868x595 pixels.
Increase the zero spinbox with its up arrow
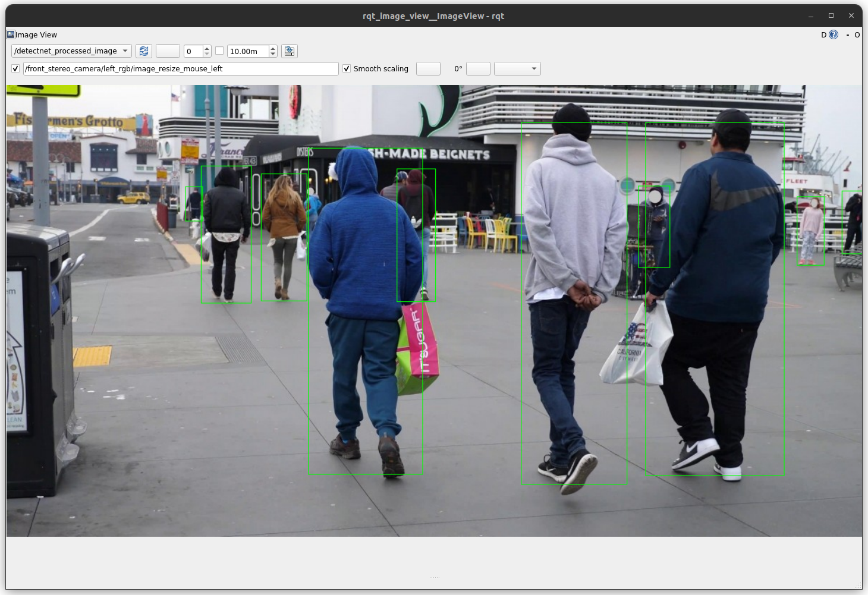pyautogui.click(x=207, y=48)
